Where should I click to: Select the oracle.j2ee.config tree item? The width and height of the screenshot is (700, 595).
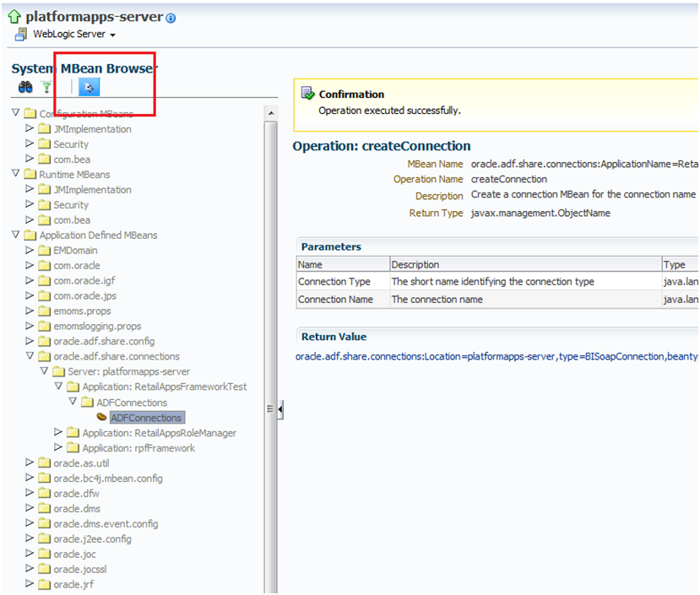click(92, 539)
